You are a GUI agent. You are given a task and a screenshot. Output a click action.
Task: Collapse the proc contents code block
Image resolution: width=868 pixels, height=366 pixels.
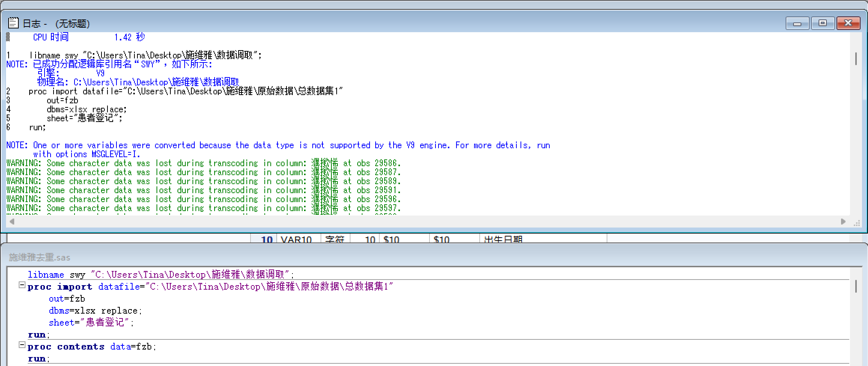(22, 345)
